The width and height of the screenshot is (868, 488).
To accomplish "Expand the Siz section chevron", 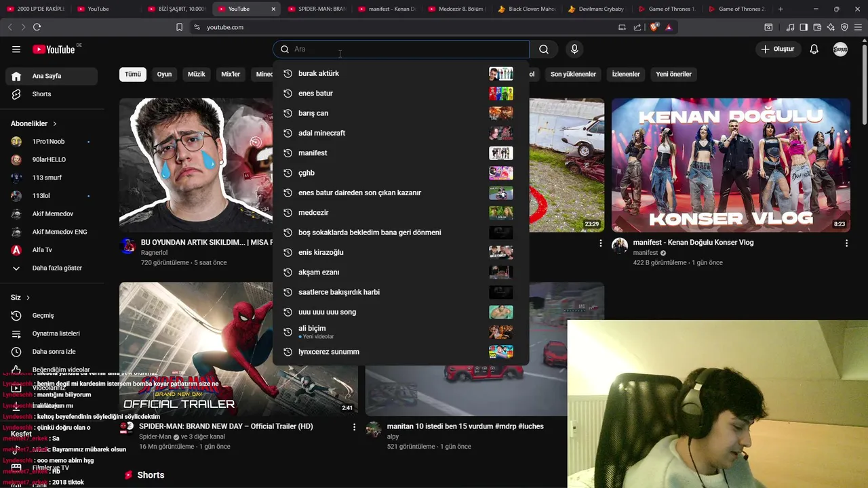I will click(x=28, y=298).
